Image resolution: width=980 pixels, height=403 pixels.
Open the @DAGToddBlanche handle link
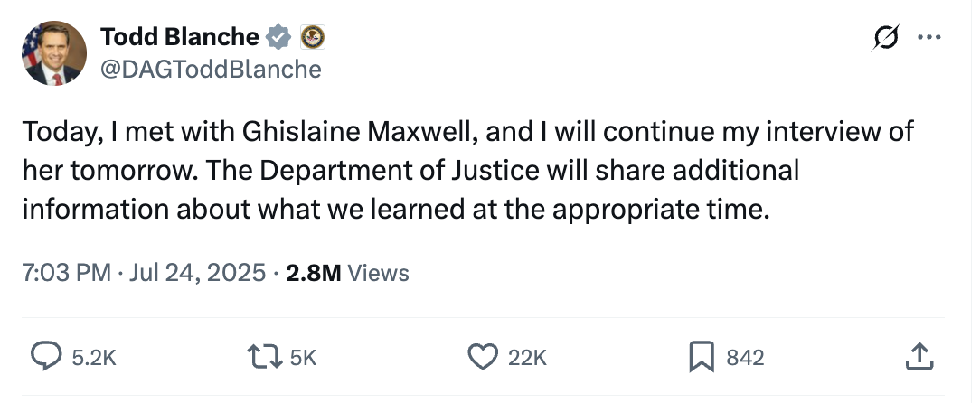tap(211, 69)
